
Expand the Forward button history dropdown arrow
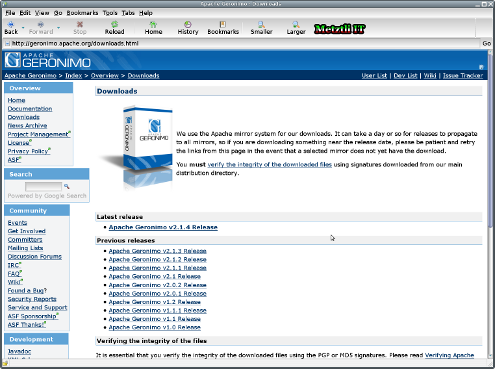(58, 27)
